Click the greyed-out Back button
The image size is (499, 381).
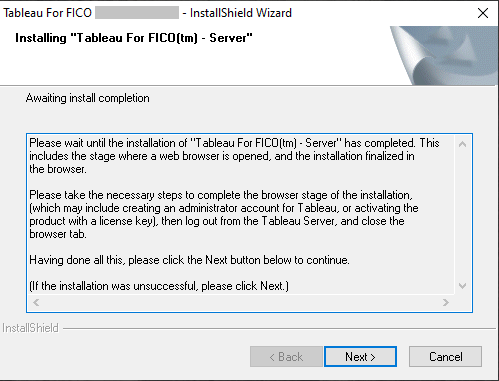tap(286, 357)
